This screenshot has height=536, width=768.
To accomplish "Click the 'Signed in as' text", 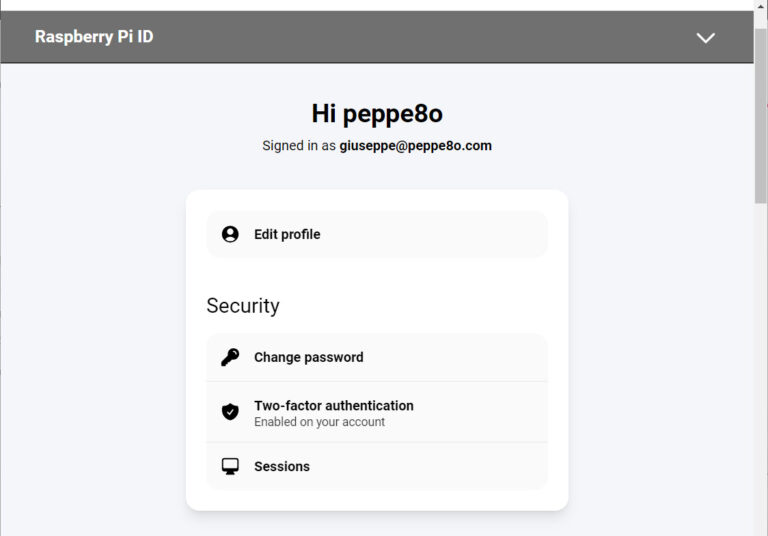I will click(x=298, y=146).
